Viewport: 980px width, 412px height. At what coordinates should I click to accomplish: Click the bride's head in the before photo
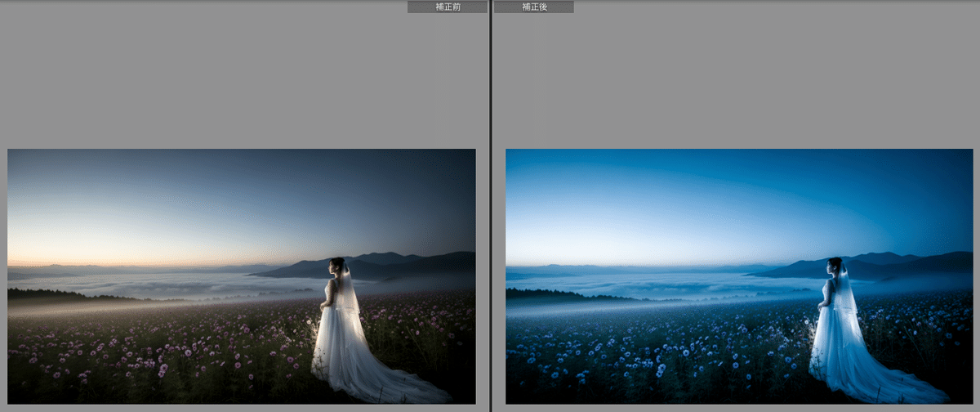(x=336, y=266)
